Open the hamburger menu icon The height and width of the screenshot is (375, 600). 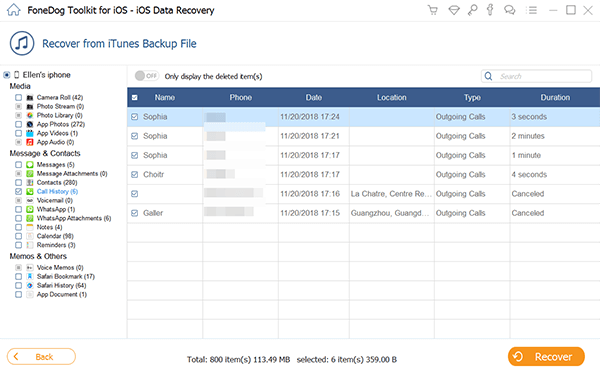(x=531, y=10)
